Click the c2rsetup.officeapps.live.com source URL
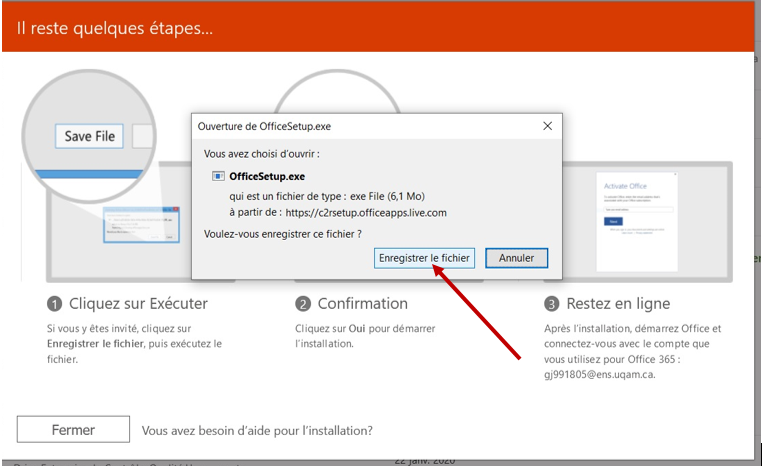Image resolution: width=763 pixels, height=466 pixels. (x=366, y=213)
